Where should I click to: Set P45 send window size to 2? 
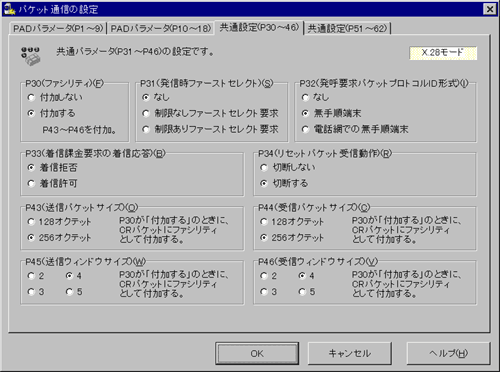(x=36, y=276)
